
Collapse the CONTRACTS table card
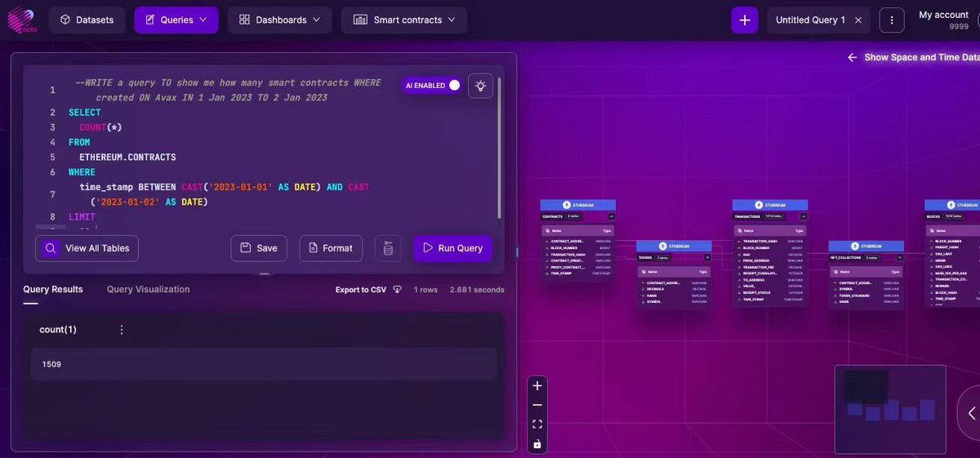coord(610,216)
